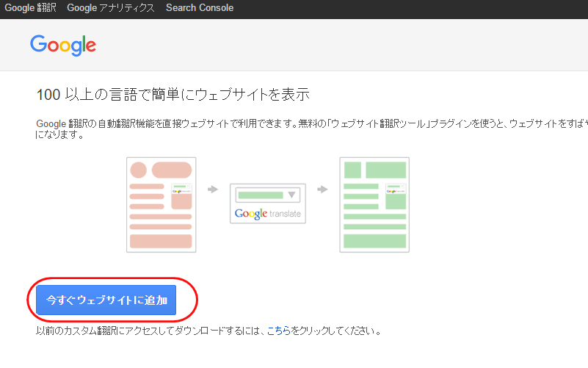Click 今すぐウェブサイトに追加 blue button
Image resolution: width=588 pixels, height=368 pixels.
point(106,300)
